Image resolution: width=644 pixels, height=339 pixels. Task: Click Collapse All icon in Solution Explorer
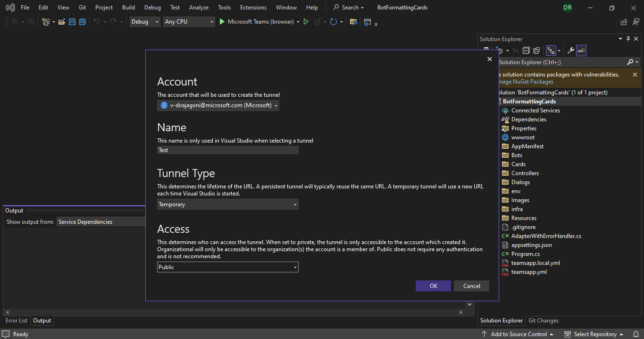coord(526,51)
